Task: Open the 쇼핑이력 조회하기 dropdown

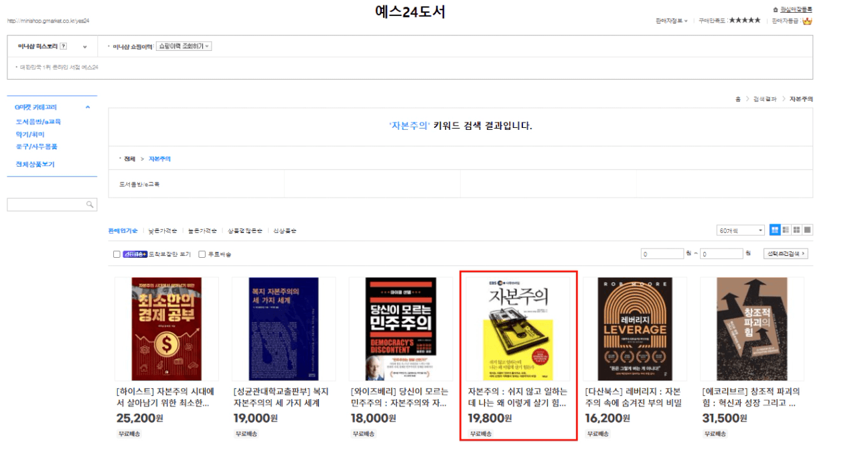Action: click(184, 46)
